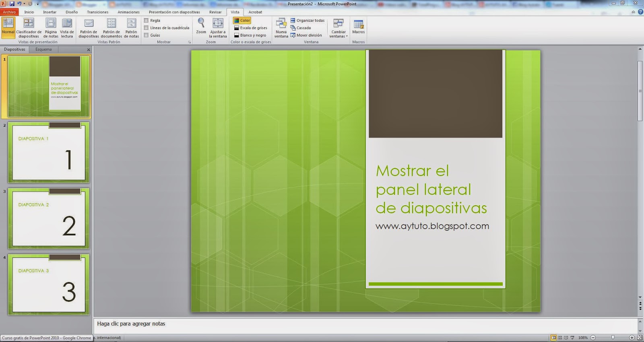Click zoom out minus button

[x=593, y=338]
